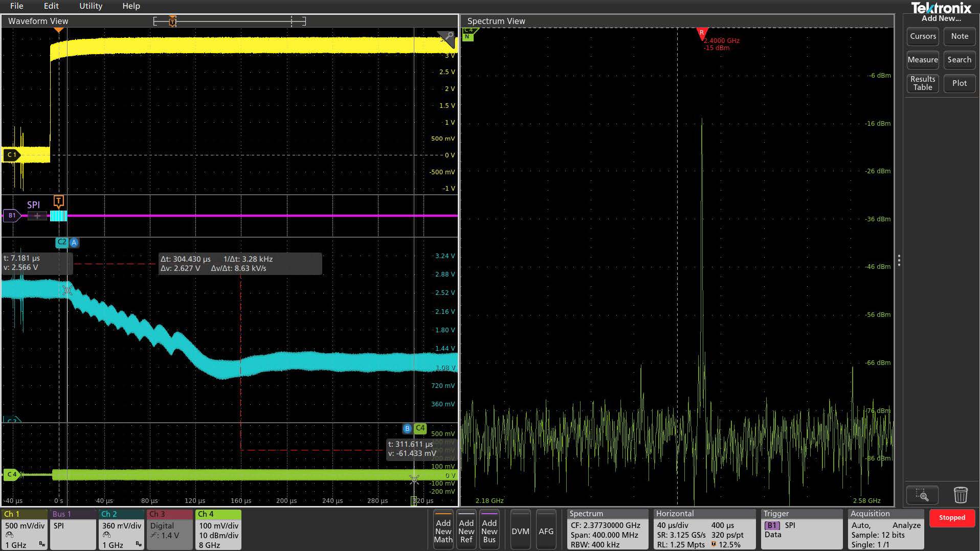Click the plus icon beside B1 bus
This screenshot has height=551, width=980.
pyautogui.click(x=37, y=216)
